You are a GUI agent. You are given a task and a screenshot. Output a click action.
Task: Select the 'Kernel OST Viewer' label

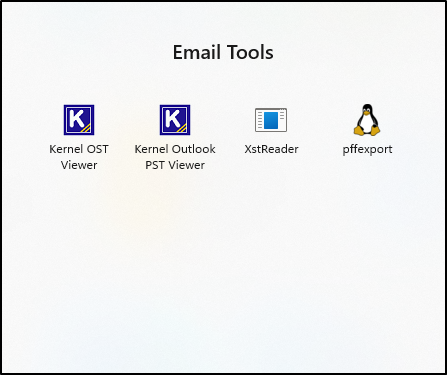click(79, 157)
